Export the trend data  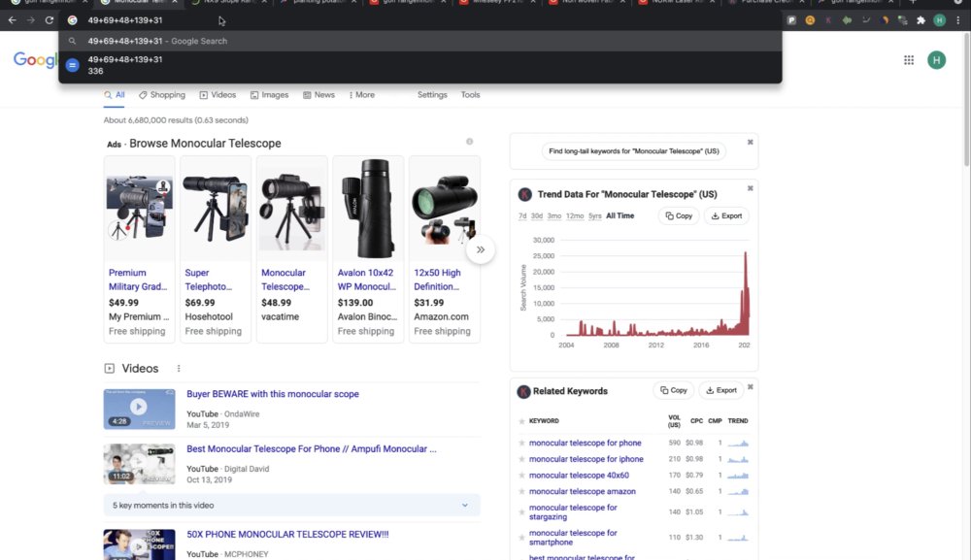point(726,216)
